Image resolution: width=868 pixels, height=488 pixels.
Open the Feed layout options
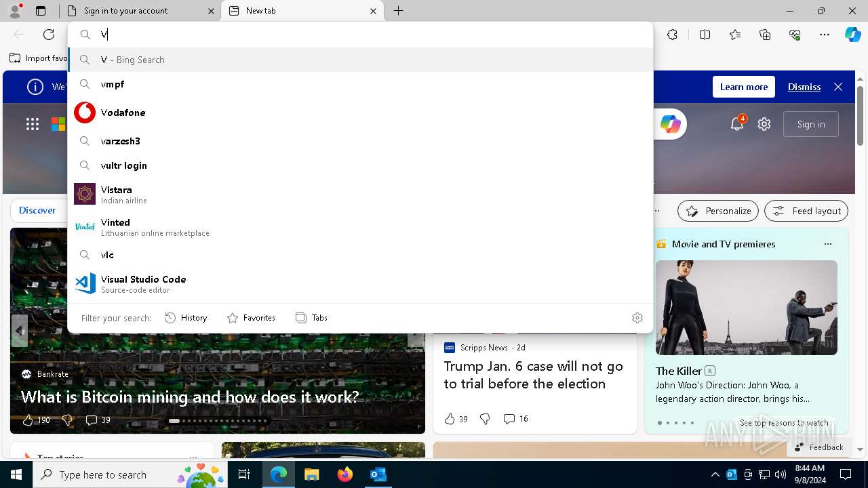click(x=806, y=211)
